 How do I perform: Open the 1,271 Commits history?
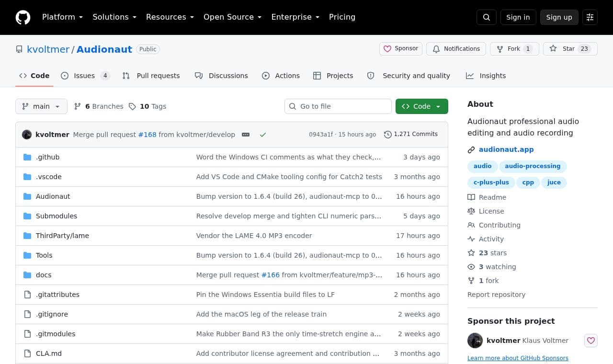411,135
